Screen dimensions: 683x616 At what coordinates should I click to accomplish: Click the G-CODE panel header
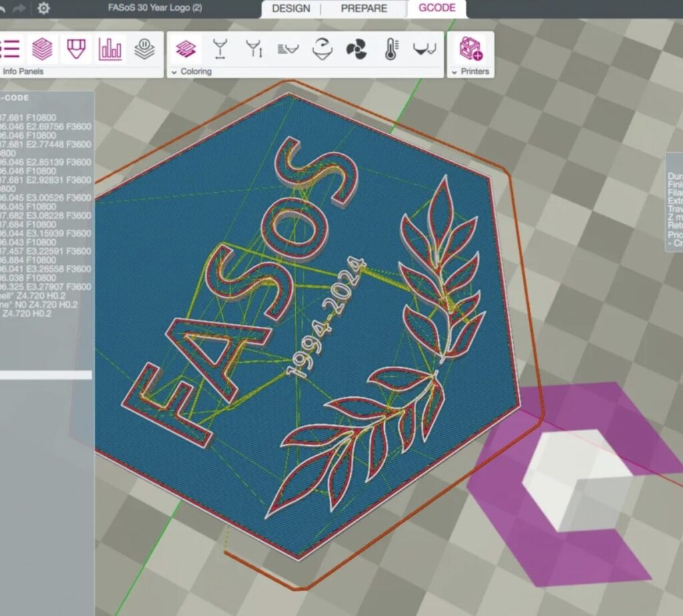point(15,98)
